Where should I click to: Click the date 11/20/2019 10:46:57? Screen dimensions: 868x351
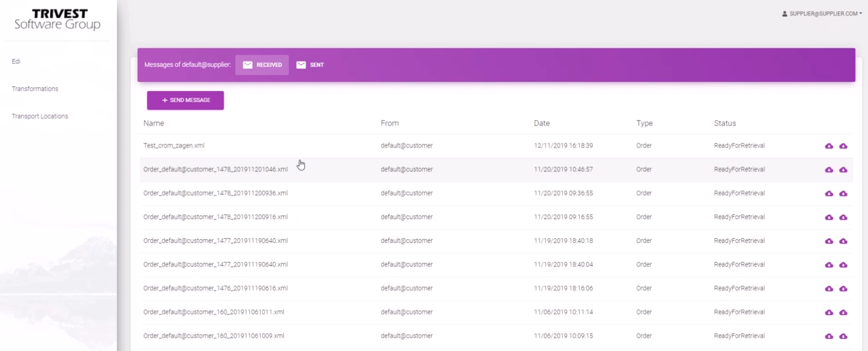pyautogui.click(x=563, y=169)
